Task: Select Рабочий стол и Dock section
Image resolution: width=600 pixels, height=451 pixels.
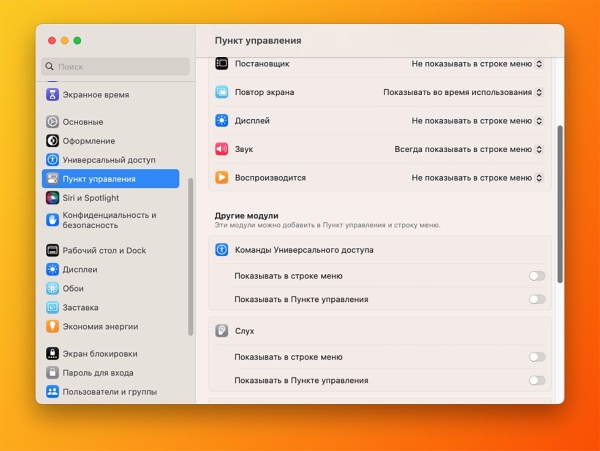Action: [104, 250]
